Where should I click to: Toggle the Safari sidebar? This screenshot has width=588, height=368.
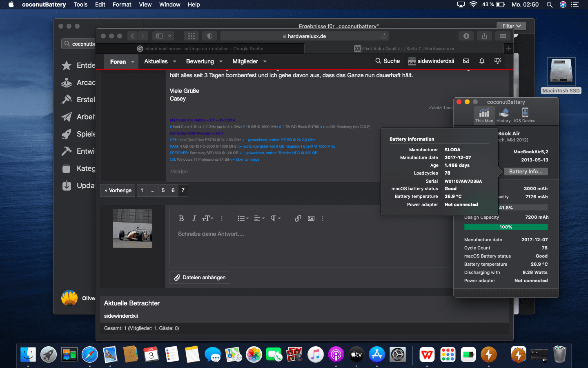pos(160,36)
